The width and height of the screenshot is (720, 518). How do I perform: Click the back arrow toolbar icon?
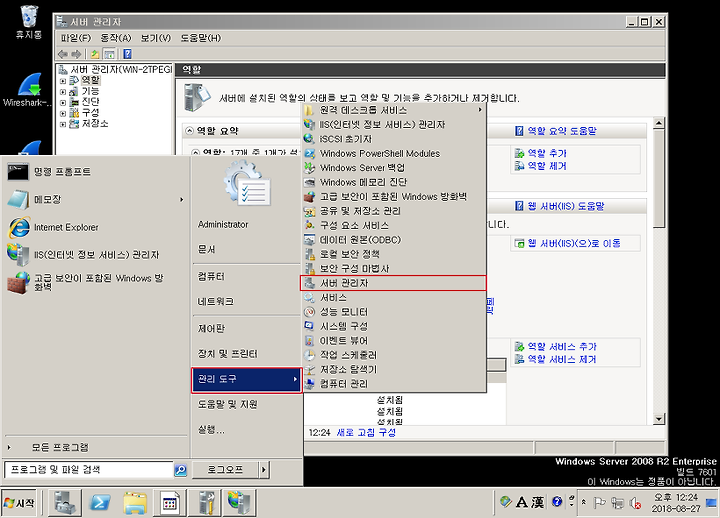coord(63,54)
